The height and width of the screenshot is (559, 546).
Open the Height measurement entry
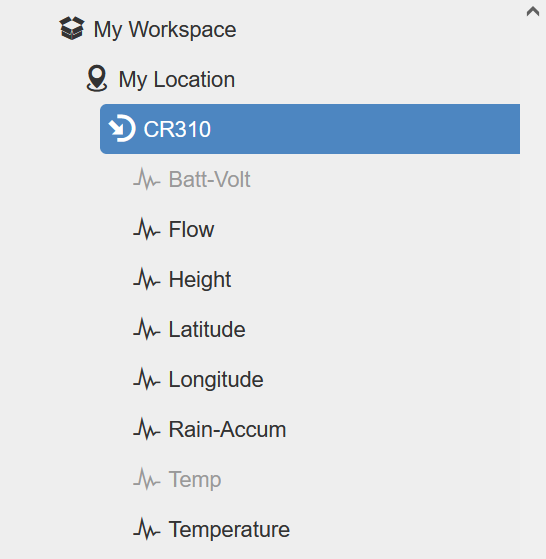pos(200,280)
